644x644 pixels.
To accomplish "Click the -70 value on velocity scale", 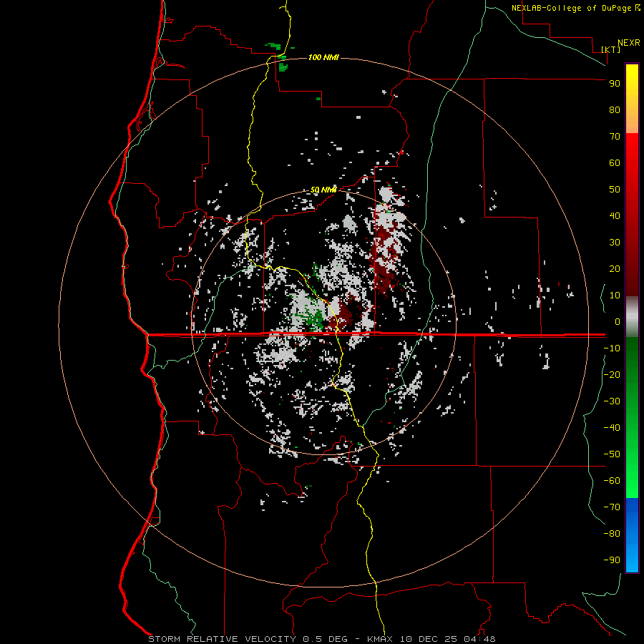I will pos(612,507).
